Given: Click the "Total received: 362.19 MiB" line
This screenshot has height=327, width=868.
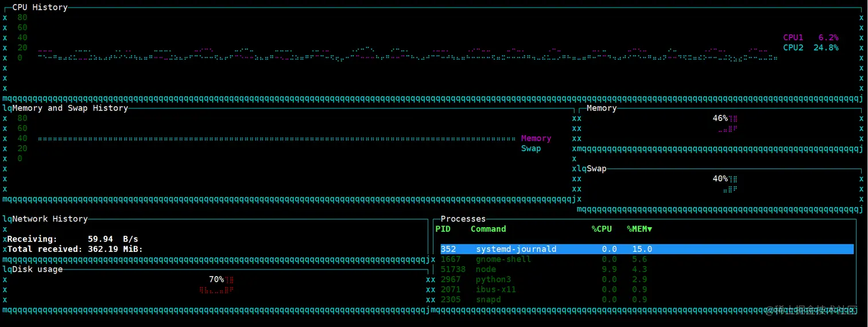Looking at the screenshot, I should pyautogui.click(x=75, y=249).
